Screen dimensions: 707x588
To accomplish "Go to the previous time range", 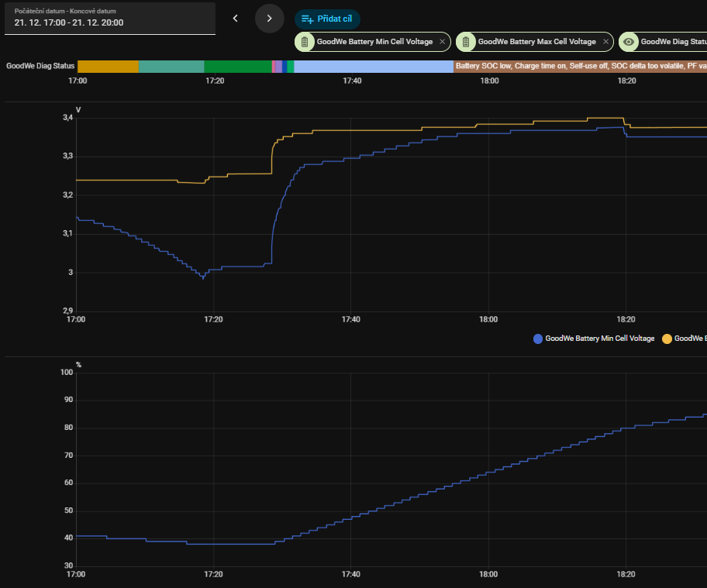I will (236, 18).
